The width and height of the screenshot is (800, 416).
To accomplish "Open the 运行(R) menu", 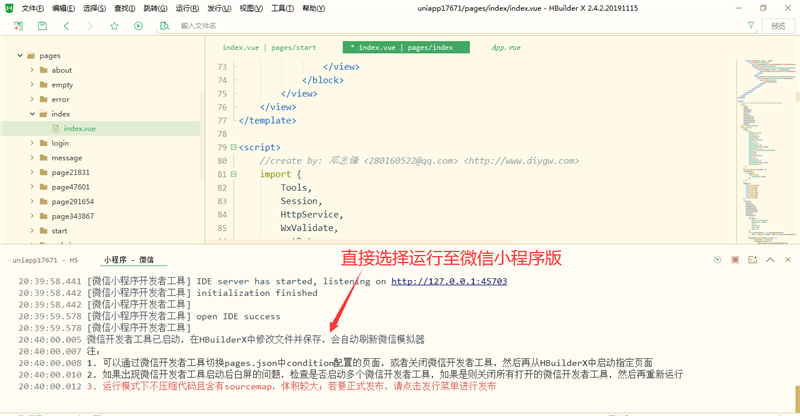I will (x=185, y=8).
